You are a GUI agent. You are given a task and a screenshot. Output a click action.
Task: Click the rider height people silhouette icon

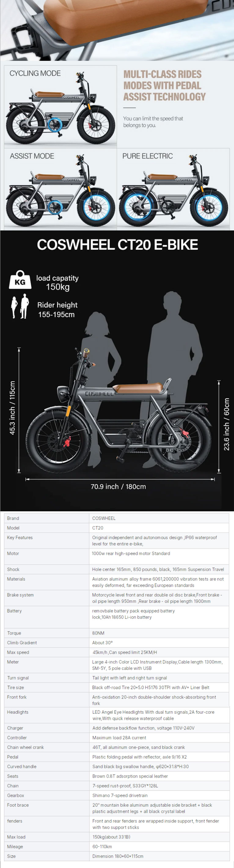click(20, 306)
